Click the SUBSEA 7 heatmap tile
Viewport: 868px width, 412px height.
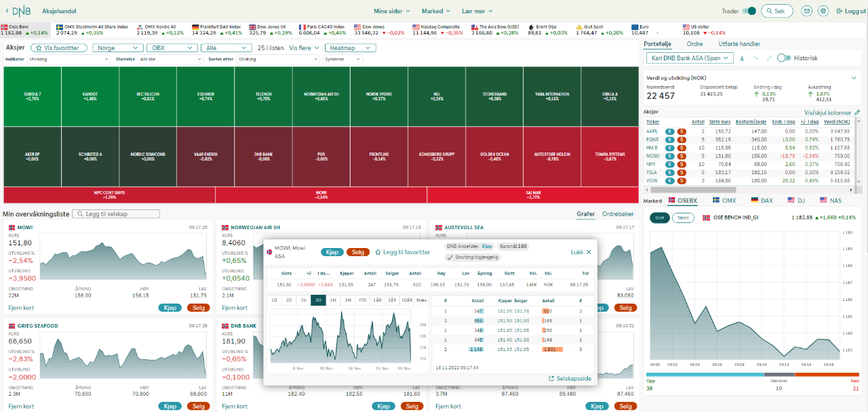pyautogui.click(x=33, y=96)
